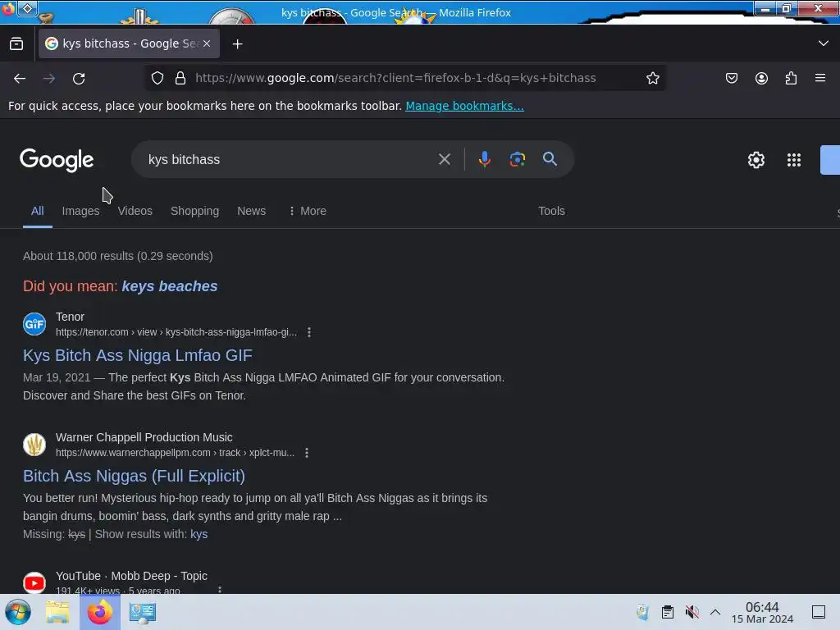Open the Start menu orb
Viewport: 840px width, 630px height.
click(x=18, y=612)
